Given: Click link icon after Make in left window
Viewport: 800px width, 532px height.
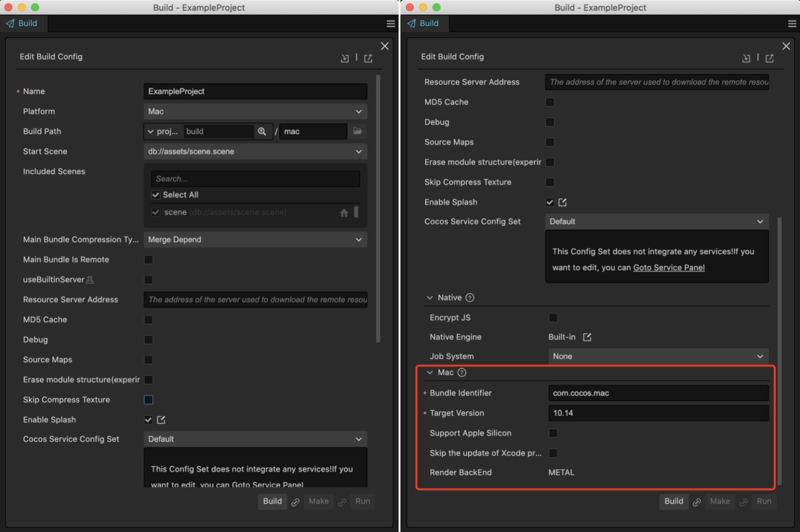Looking at the screenshot, I should 342,502.
